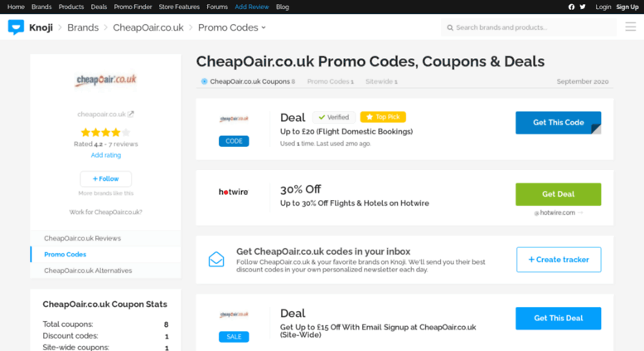644x351 pixels.
Task: Click the Knoji speech bubble logo
Action: point(16,27)
